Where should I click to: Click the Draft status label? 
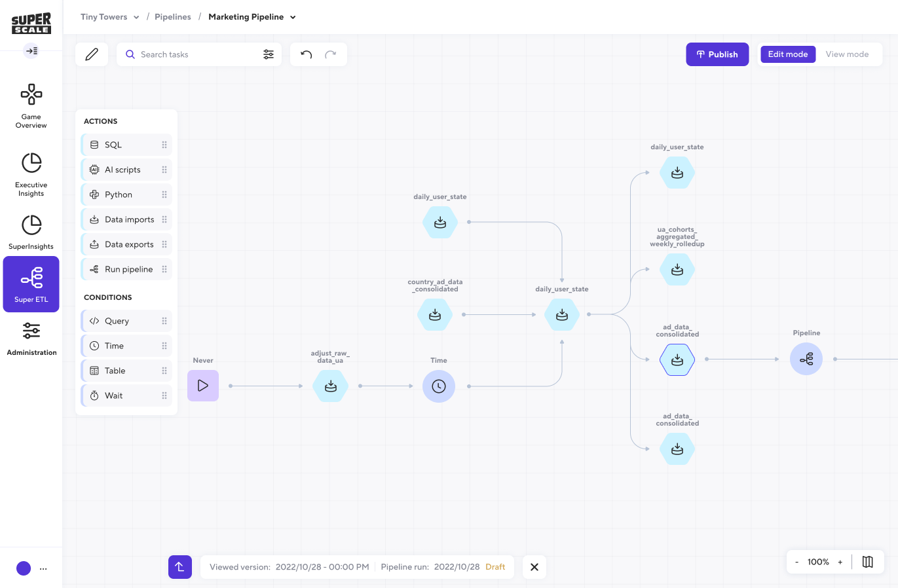coord(495,567)
